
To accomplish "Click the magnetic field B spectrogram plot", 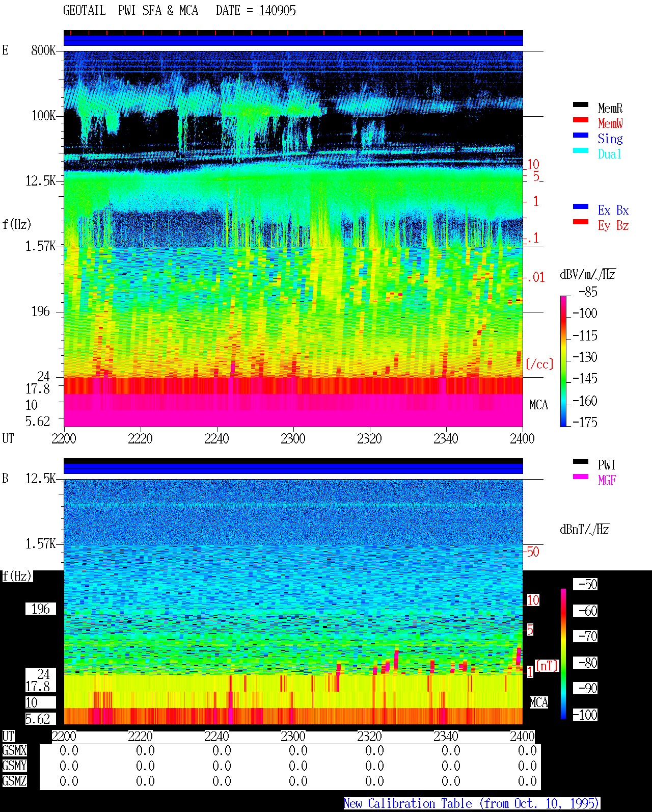I will coord(293,601).
